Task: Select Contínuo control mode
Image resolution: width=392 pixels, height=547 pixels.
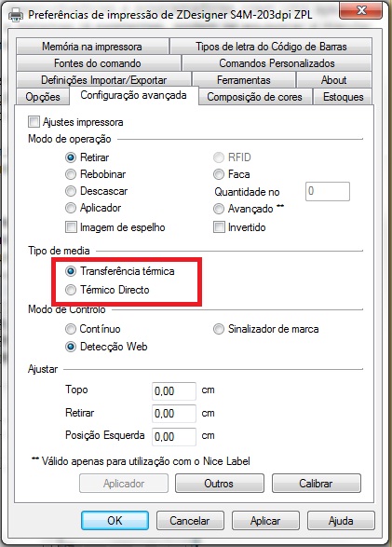Action: (x=71, y=329)
